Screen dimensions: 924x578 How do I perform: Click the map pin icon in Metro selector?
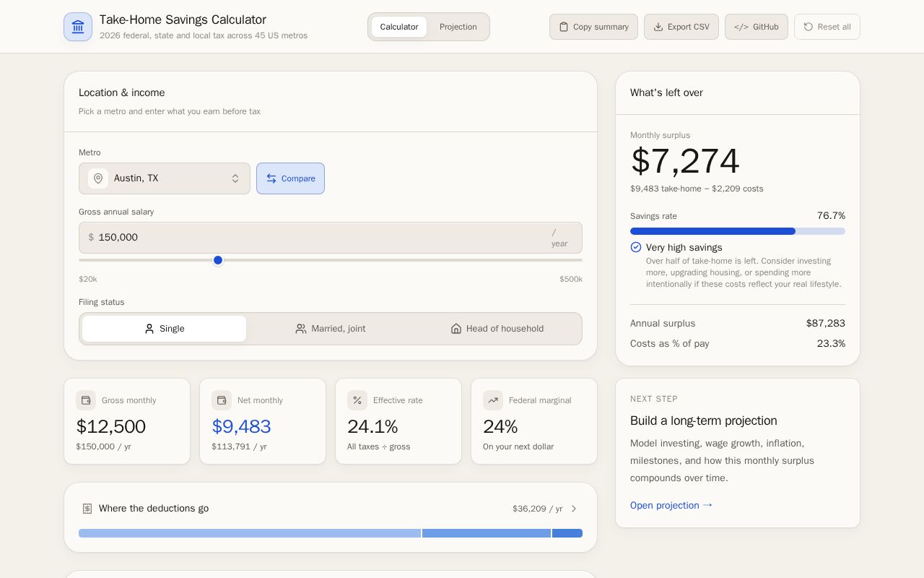(98, 178)
